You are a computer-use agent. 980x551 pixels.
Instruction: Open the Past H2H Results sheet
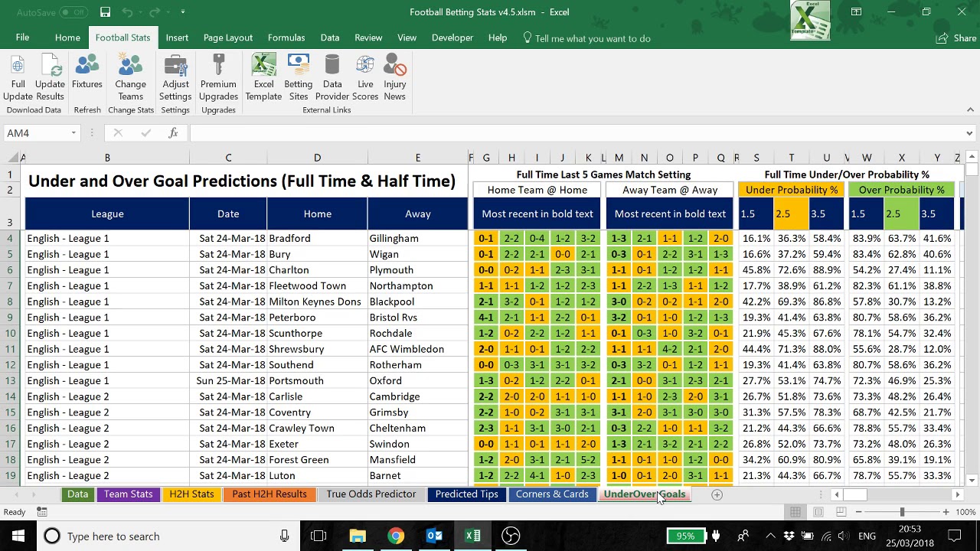point(269,494)
